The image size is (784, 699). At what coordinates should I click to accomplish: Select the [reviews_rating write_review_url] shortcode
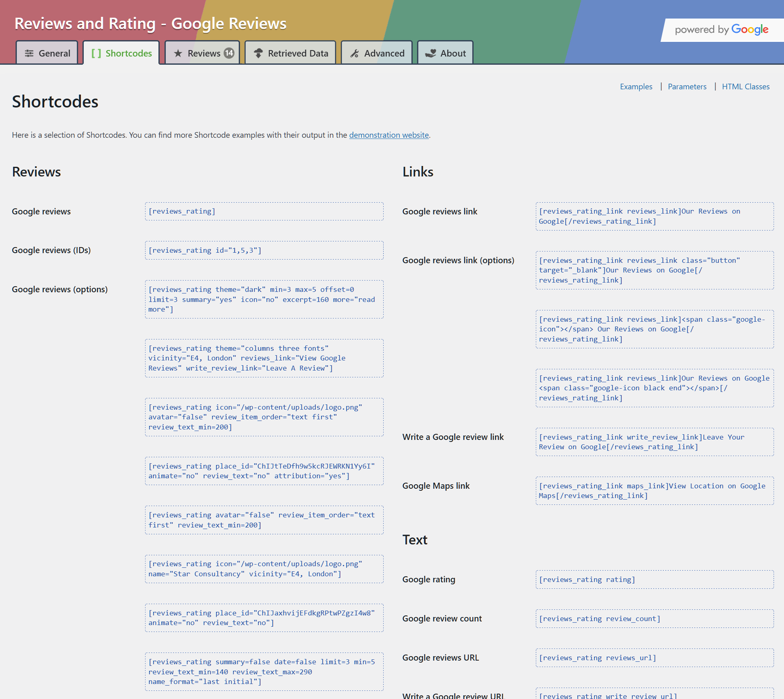pos(654,694)
